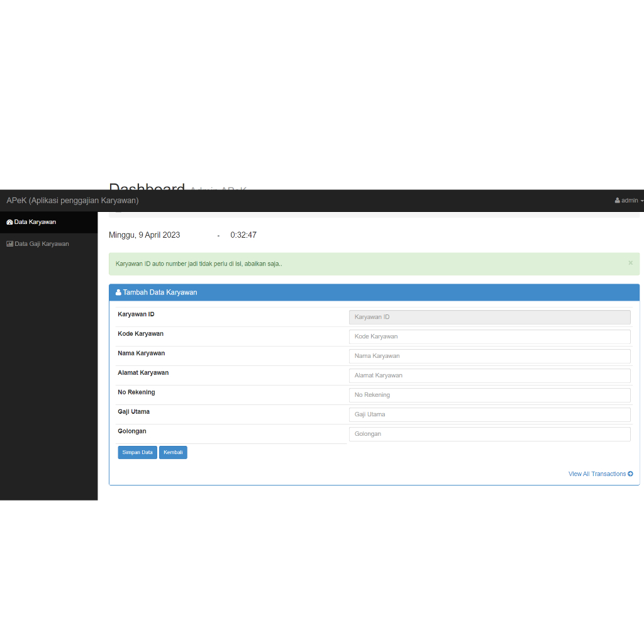This screenshot has height=644, width=644.
Task: Click into the Gaji Utama field
Action: point(489,414)
